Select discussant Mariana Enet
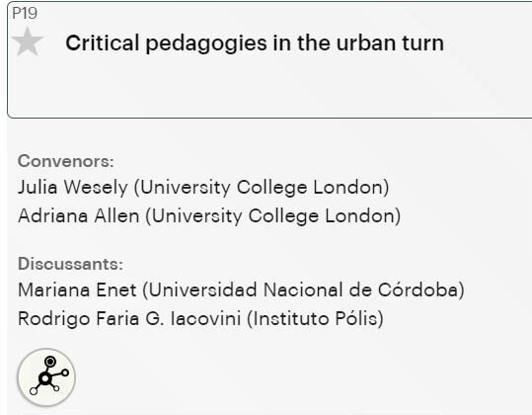 pos(77,290)
